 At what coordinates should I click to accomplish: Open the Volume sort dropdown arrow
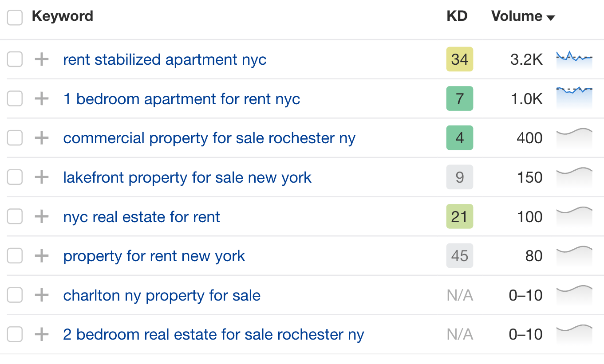point(550,17)
